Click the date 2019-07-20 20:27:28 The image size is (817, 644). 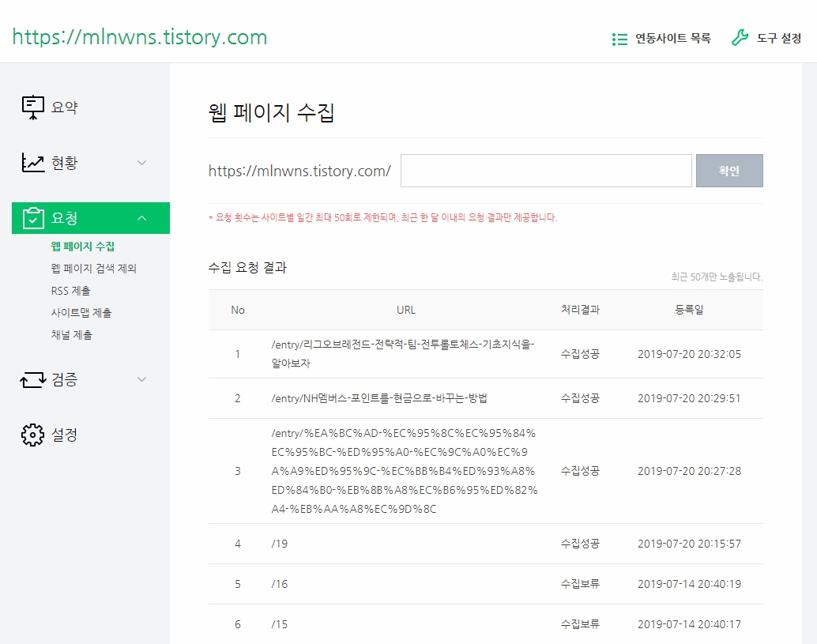coord(689,471)
